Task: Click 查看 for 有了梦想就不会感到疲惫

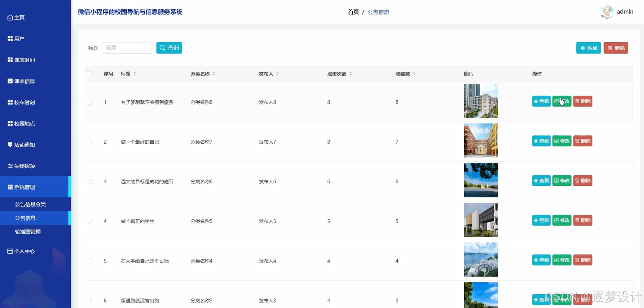Action: pyautogui.click(x=541, y=101)
